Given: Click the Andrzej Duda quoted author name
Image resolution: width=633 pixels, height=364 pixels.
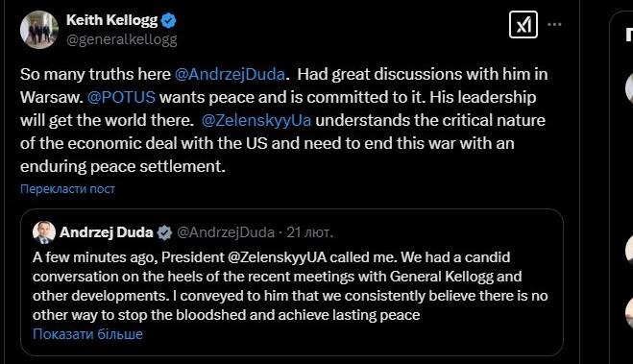Looking at the screenshot, I should [107, 232].
